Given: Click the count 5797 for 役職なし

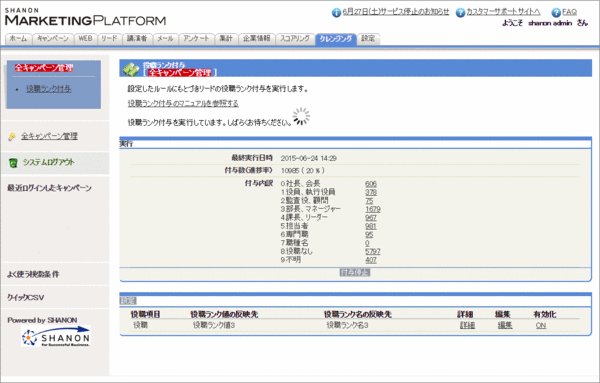Looking at the screenshot, I should pyautogui.click(x=373, y=251).
